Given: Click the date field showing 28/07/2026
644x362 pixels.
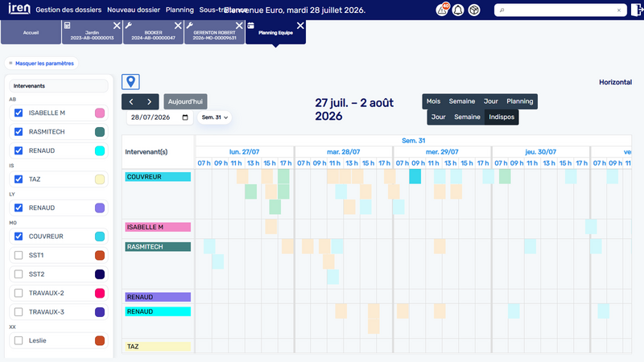Looking at the screenshot, I should click(159, 117).
